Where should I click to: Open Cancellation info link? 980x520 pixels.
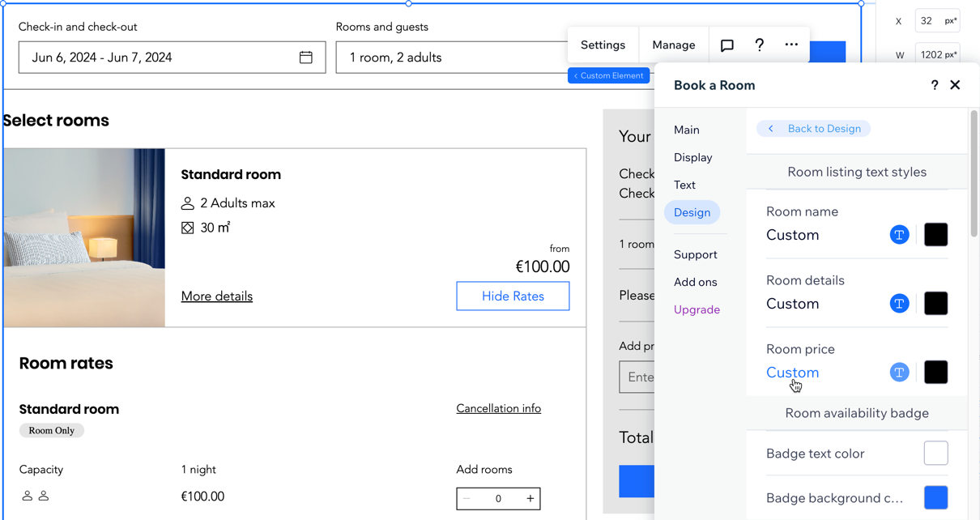click(499, 409)
